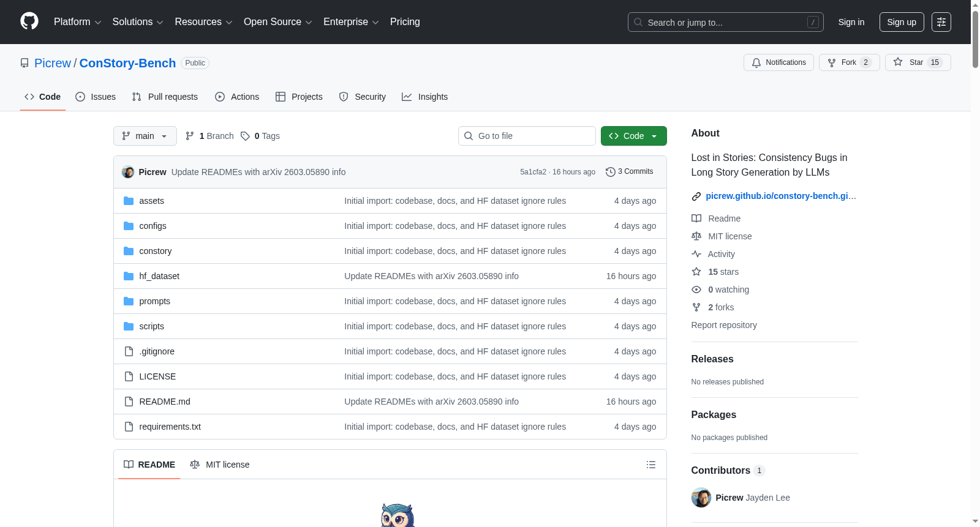This screenshot has width=980, height=527.
Task: Open the Pull requests tab
Action: tap(165, 97)
